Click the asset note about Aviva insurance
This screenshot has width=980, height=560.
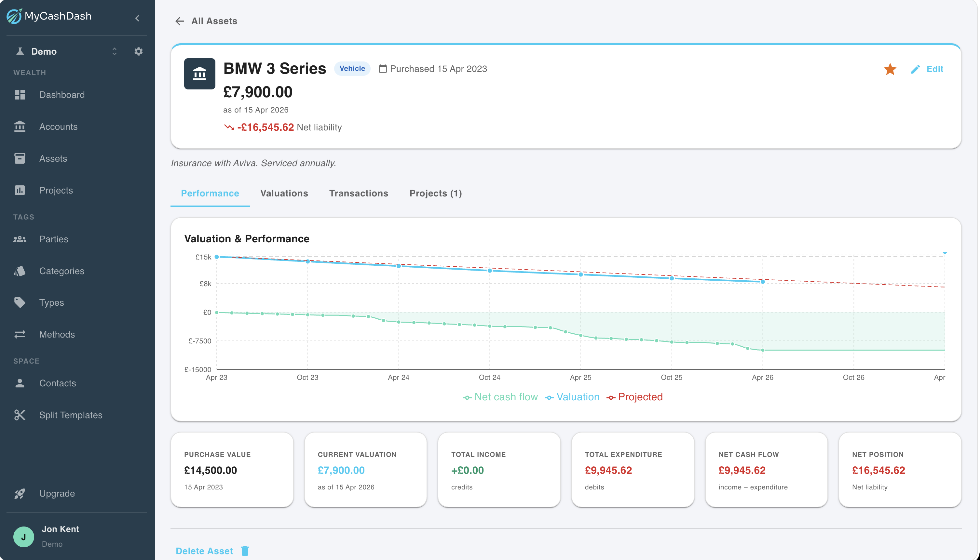click(x=253, y=163)
